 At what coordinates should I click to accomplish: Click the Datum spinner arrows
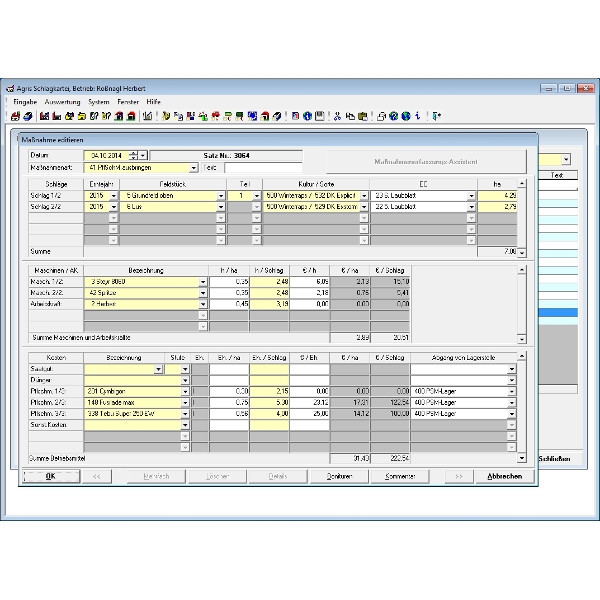click(133, 155)
